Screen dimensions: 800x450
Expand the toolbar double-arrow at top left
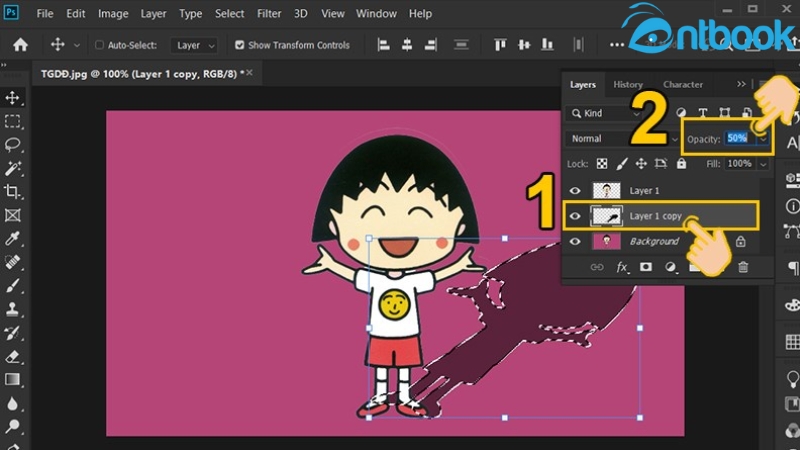4,65
